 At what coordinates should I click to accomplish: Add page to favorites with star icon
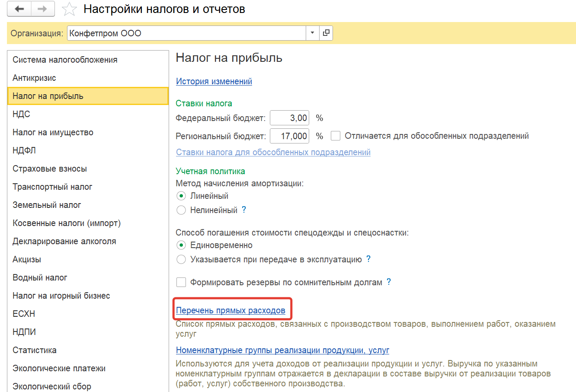(69, 10)
